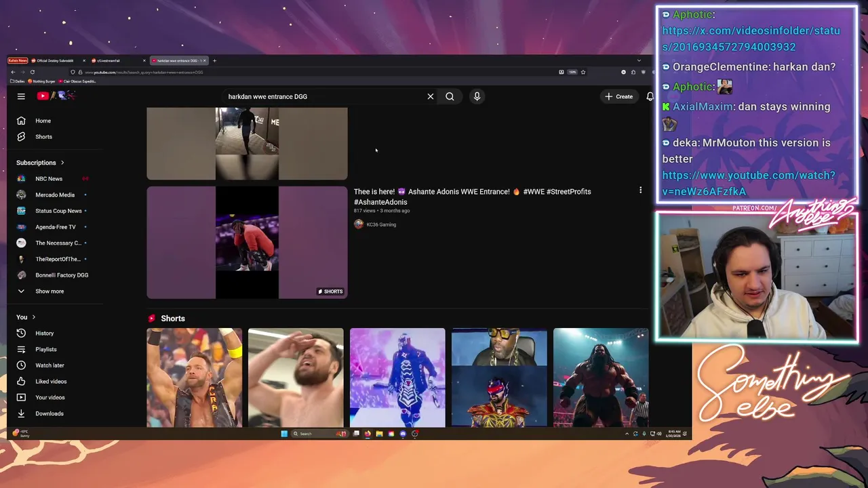The image size is (868, 488).
Task: Open Dailies bookmarks folder
Action: [18, 81]
